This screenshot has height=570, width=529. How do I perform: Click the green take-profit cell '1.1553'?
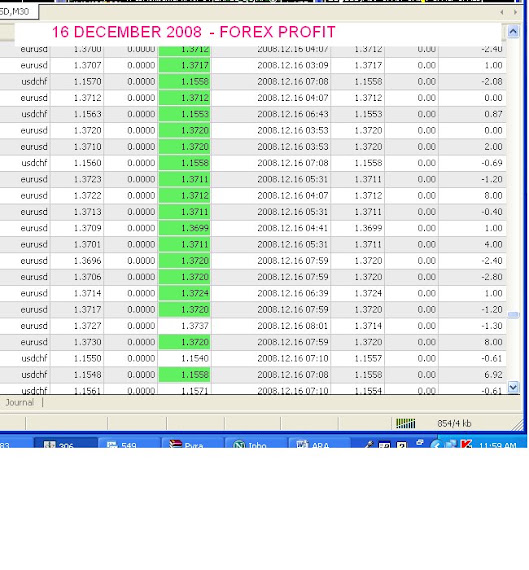pyautogui.click(x=185, y=114)
